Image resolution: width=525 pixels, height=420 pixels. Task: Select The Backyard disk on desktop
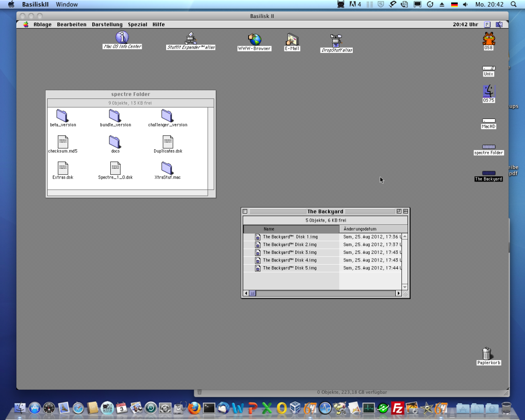tap(489, 173)
